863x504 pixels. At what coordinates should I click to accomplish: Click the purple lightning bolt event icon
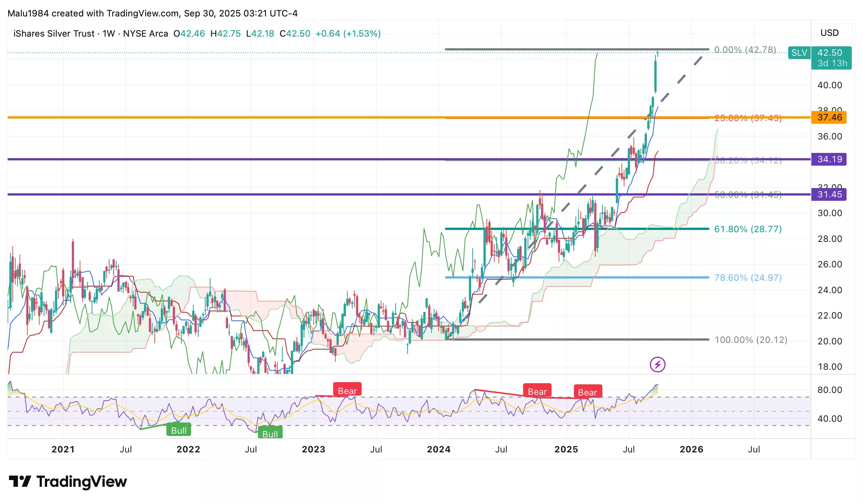coord(657,364)
